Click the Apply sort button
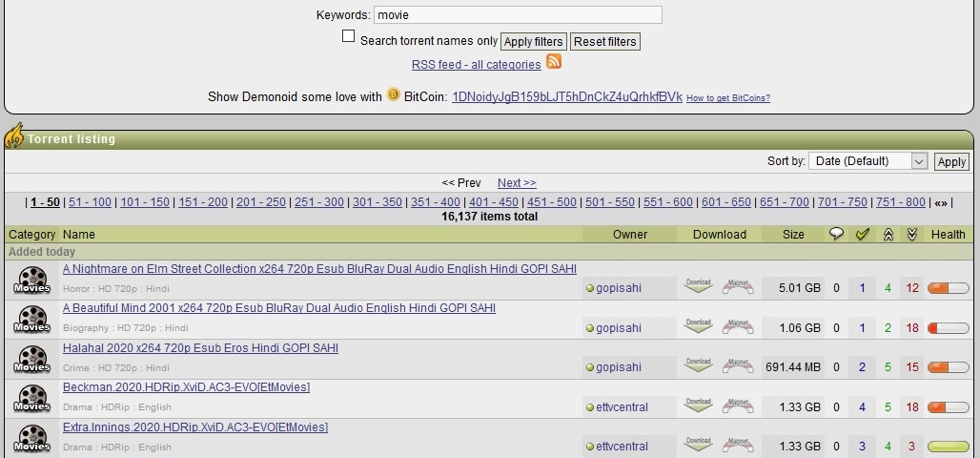 [x=951, y=161]
